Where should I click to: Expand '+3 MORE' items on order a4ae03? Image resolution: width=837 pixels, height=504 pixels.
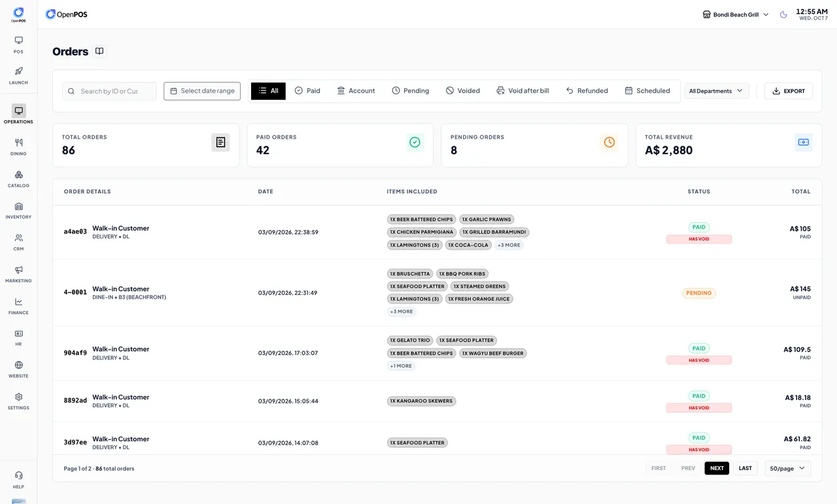coord(509,245)
